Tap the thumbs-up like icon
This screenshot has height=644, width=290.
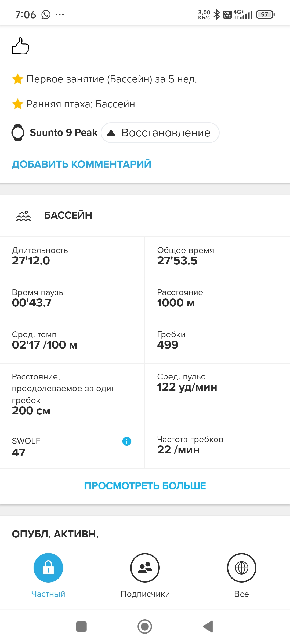(20, 46)
